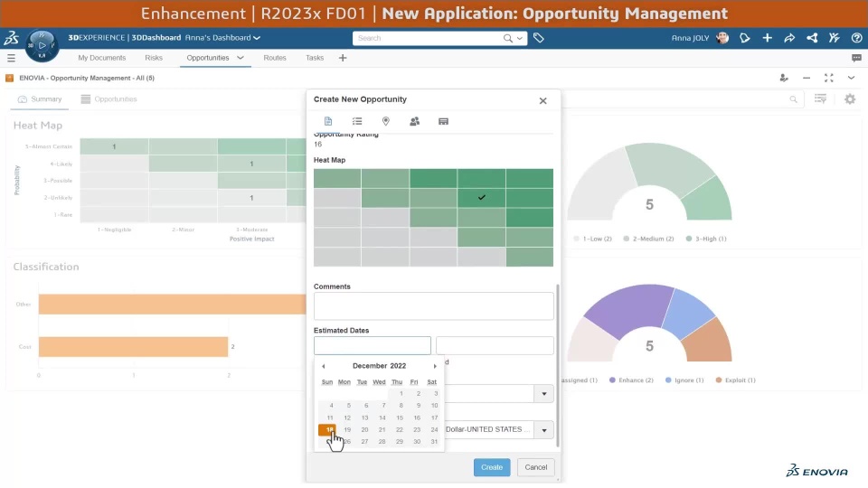Open the Opportunities list view tab
Image resolution: width=868 pixels, height=488 pixels.
click(x=109, y=99)
